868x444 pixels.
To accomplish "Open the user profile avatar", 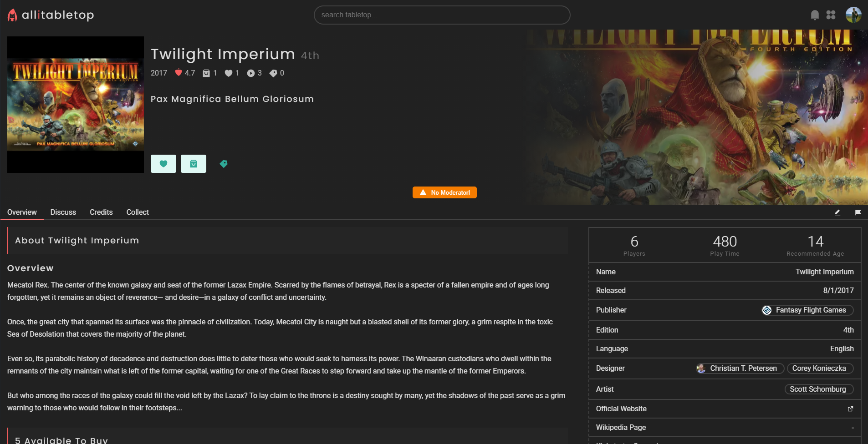I will [853, 15].
